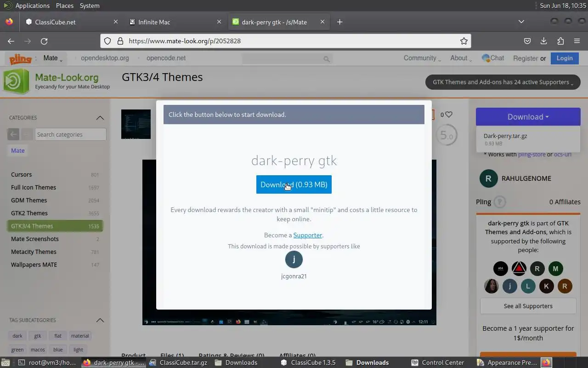The image size is (588, 368).
Task: Click the RAHULGENOME avatar
Action: (488, 178)
